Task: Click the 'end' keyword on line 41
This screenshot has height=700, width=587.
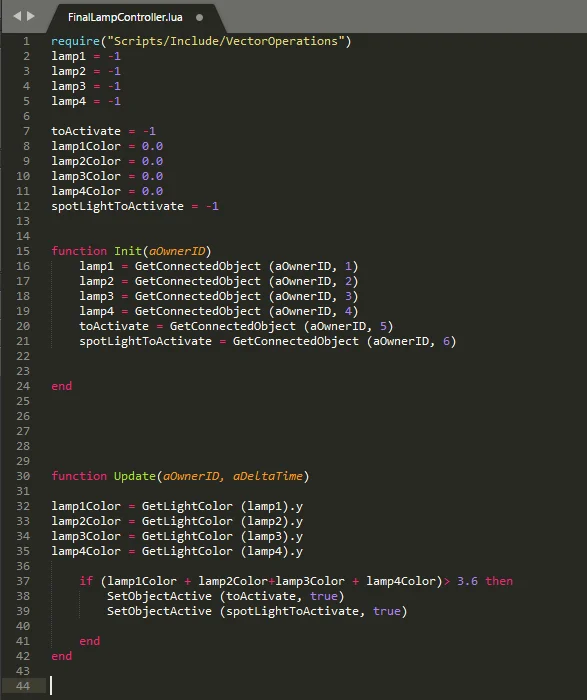Action: click(x=89, y=641)
